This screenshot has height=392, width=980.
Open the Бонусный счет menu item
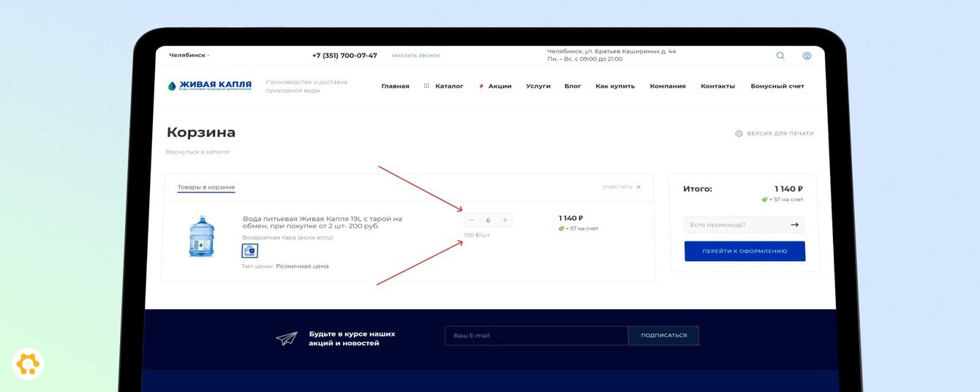tap(777, 86)
